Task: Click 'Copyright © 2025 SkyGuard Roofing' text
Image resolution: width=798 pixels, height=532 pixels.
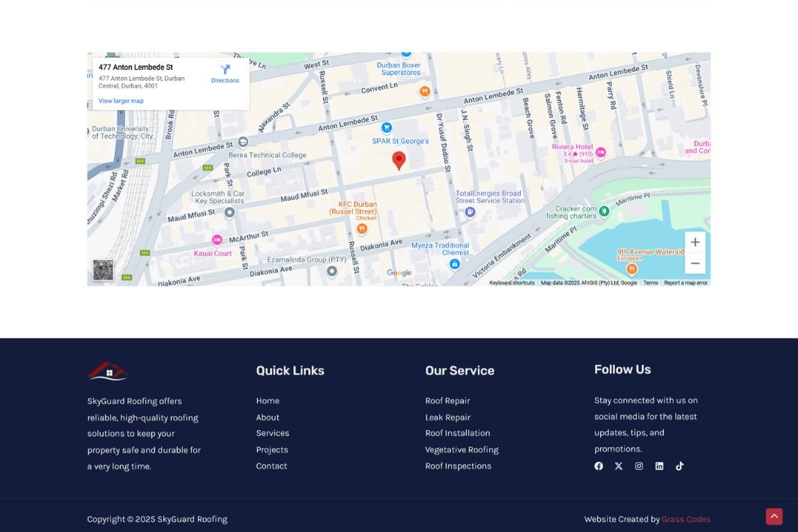Action: (157, 519)
